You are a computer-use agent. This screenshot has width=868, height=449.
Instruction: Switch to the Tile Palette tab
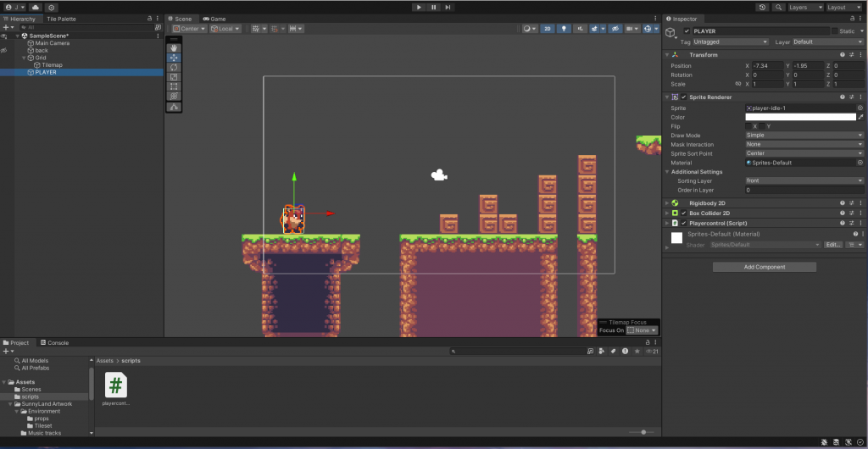61,19
